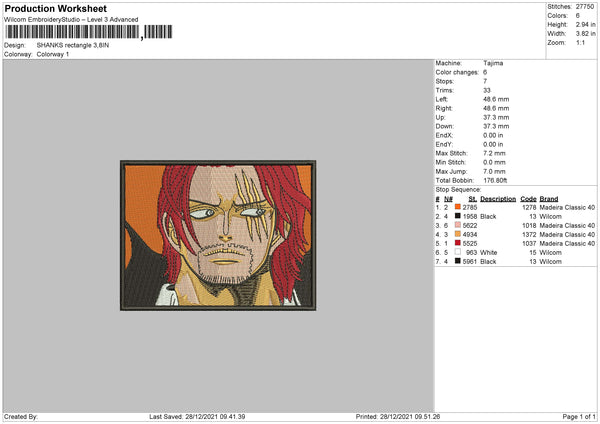Click the black swatch for thread 1958
This screenshot has width=600, height=424.
tap(457, 216)
